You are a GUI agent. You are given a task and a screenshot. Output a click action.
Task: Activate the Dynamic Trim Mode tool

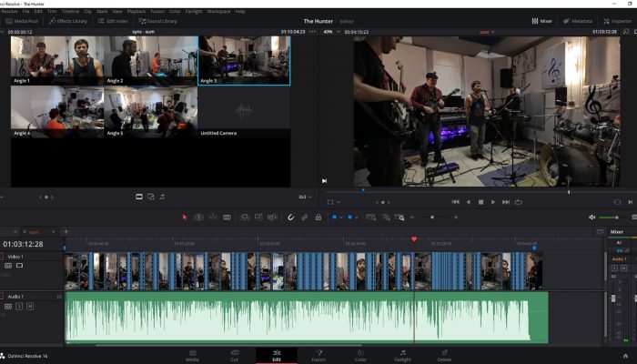pos(213,217)
